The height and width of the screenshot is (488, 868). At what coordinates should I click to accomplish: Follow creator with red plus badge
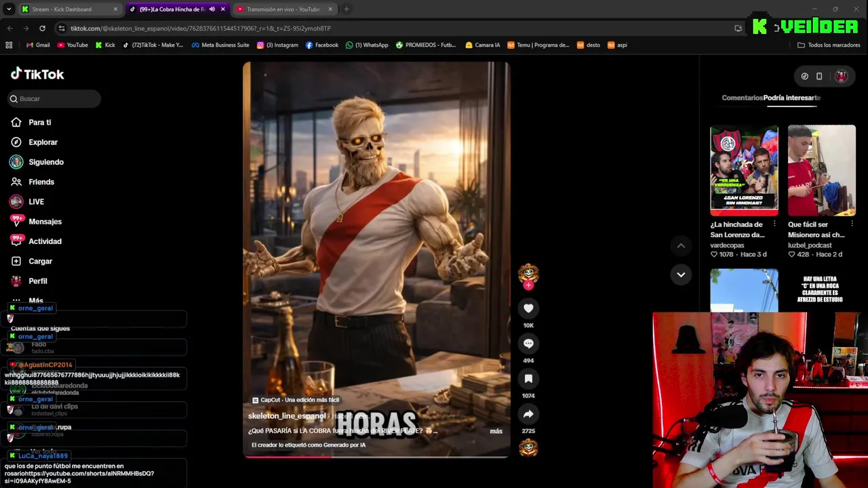coord(528,285)
